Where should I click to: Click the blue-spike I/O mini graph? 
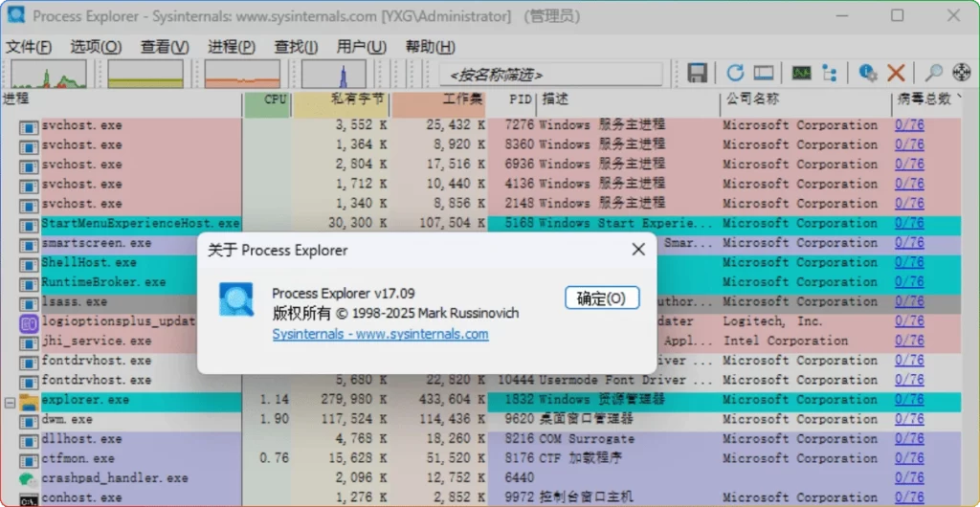click(x=334, y=74)
